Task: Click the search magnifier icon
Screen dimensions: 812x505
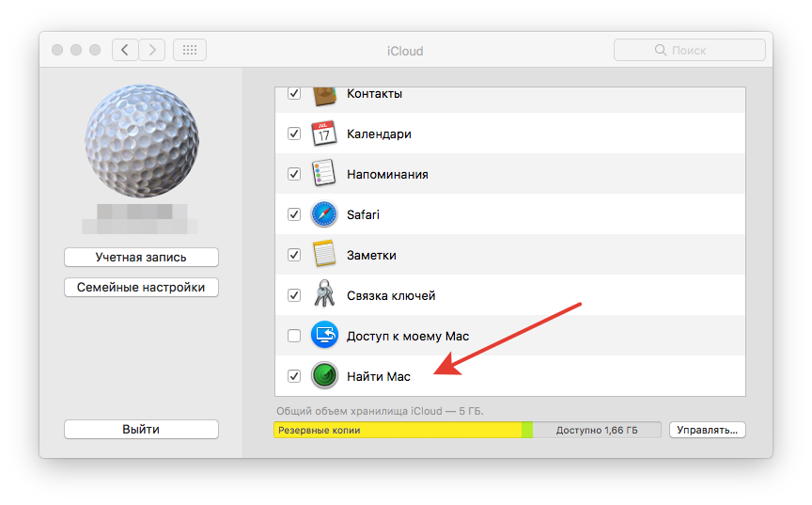Action: pyautogui.click(x=661, y=50)
